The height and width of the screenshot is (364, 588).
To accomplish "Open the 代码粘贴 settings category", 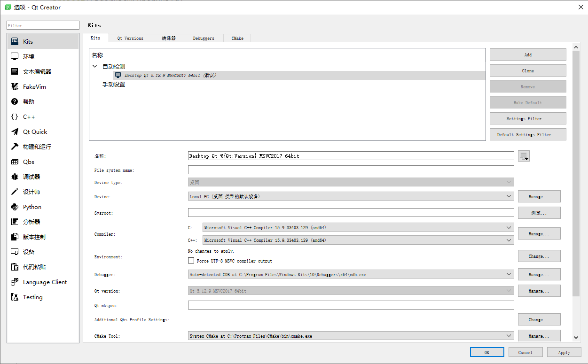I will tap(43, 267).
